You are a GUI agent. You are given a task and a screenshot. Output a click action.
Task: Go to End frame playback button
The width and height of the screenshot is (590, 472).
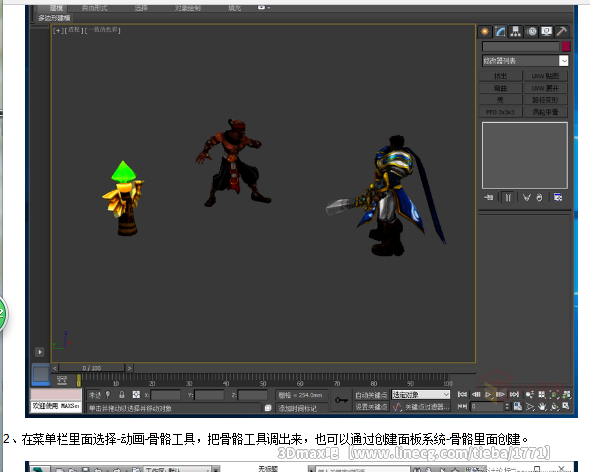514,394
